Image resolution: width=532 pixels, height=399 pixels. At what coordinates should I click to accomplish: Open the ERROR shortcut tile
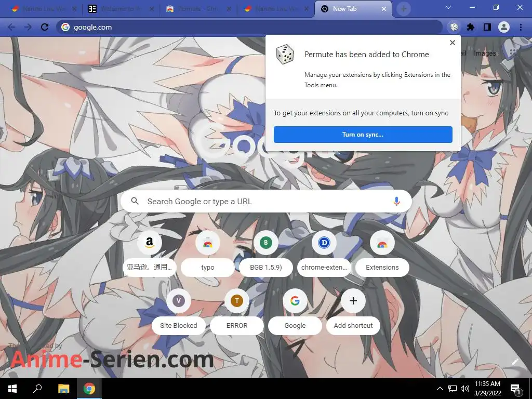(237, 311)
